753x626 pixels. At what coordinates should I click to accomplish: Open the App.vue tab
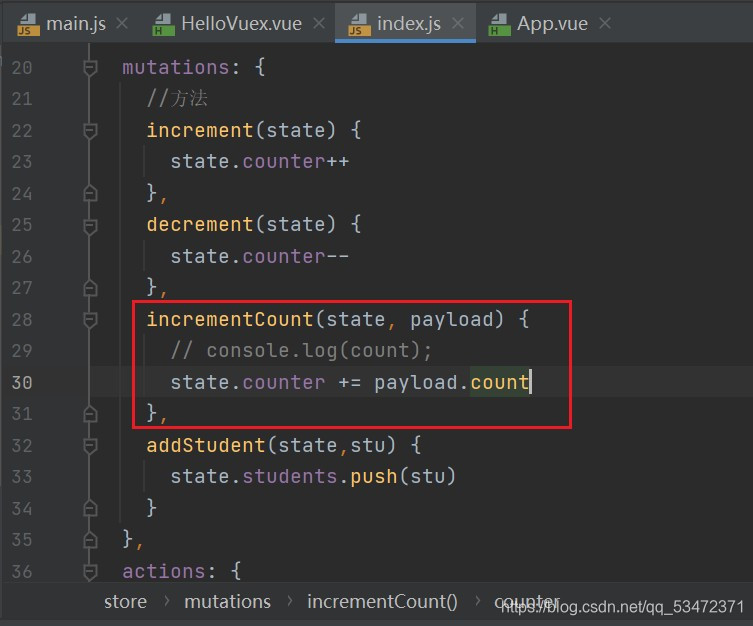click(552, 24)
